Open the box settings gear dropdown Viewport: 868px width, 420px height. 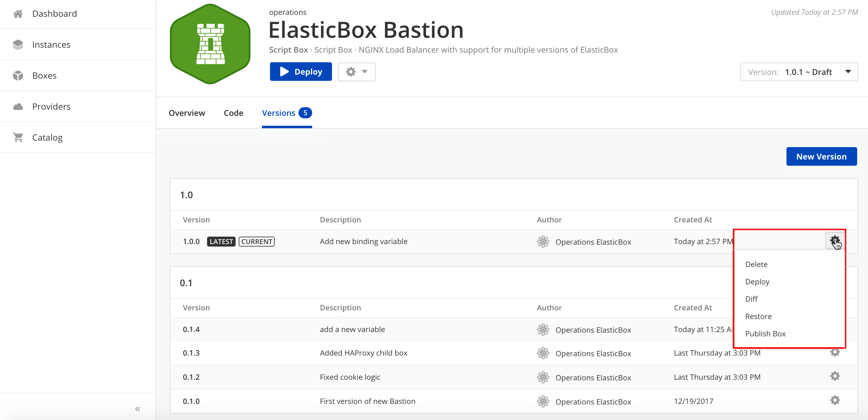356,72
